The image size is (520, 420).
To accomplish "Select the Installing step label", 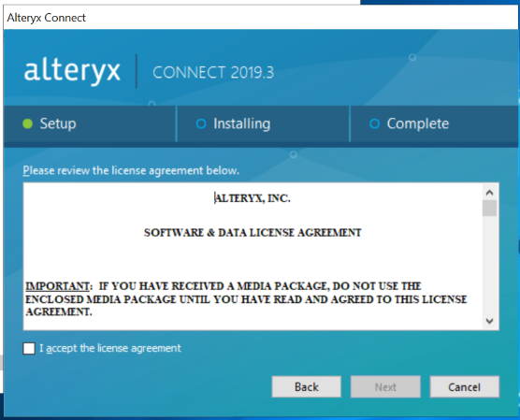I will (x=241, y=123).
